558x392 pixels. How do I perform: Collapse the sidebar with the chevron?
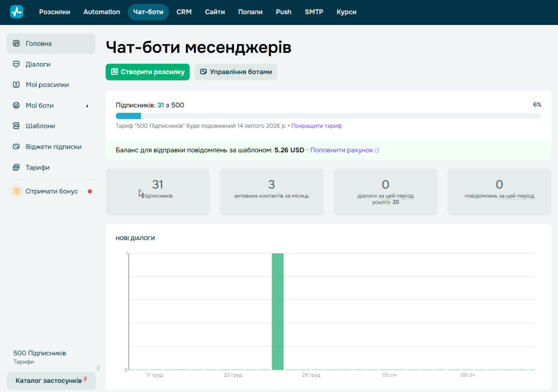(98, 368)
